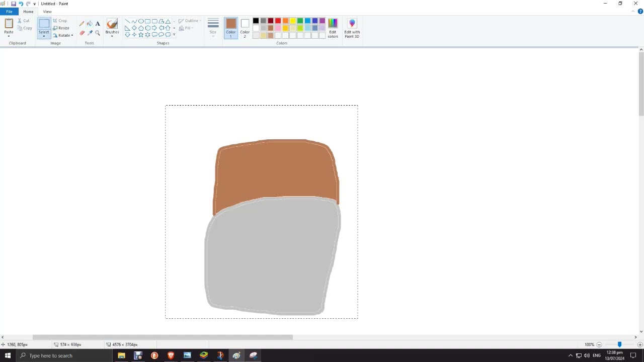644x362 pixels.
Task: Open the Resize dialog
Action: [x=61, y=28]
